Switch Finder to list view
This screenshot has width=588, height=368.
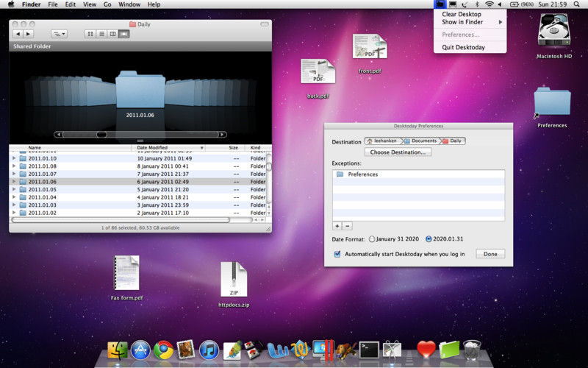click(101, 34)
